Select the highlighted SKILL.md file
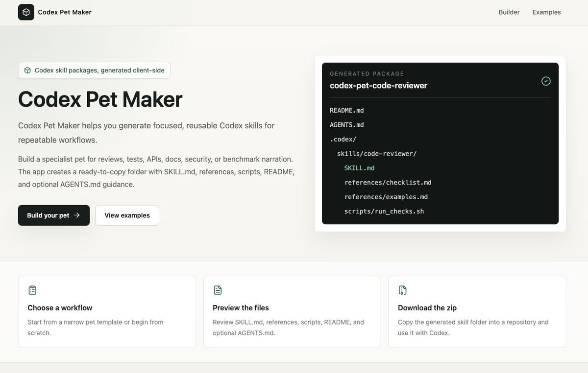Screen dimensions: 588x373 coord(359,168)
